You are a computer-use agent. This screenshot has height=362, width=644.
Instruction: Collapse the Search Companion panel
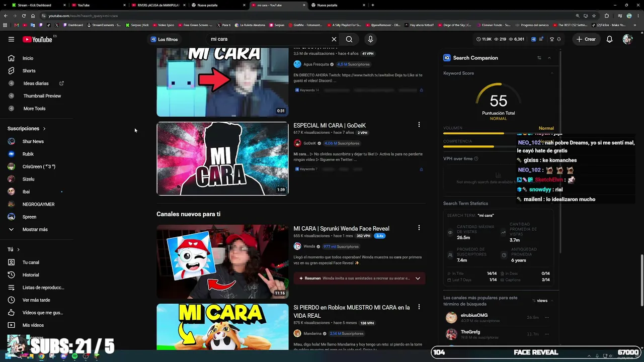coord(549,58)
